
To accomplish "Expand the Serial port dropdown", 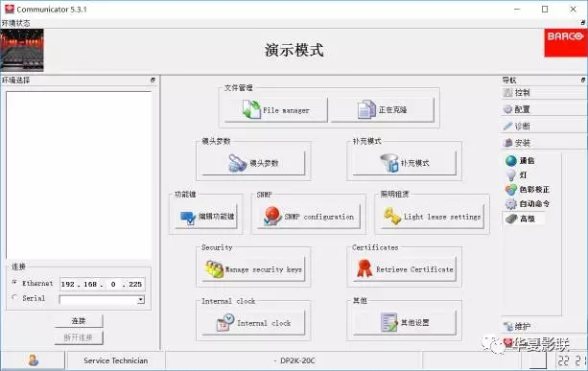I will click(141, 300).
